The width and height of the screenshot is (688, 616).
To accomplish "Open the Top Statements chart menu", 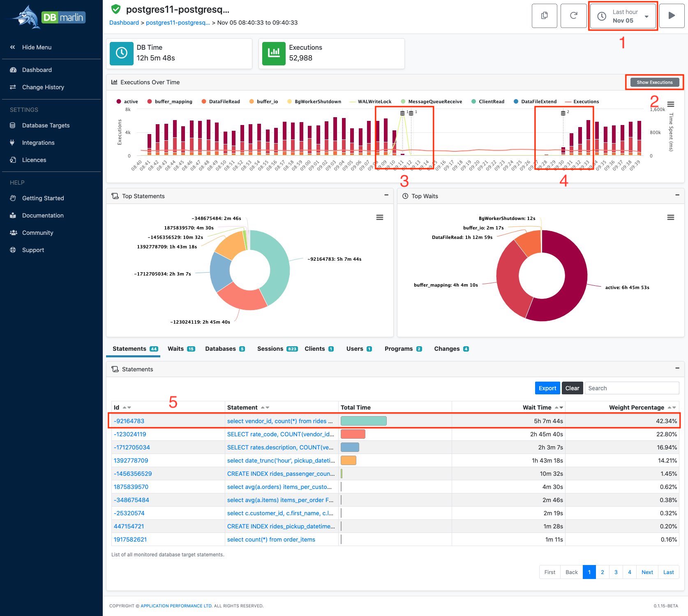I will point(380,218).
